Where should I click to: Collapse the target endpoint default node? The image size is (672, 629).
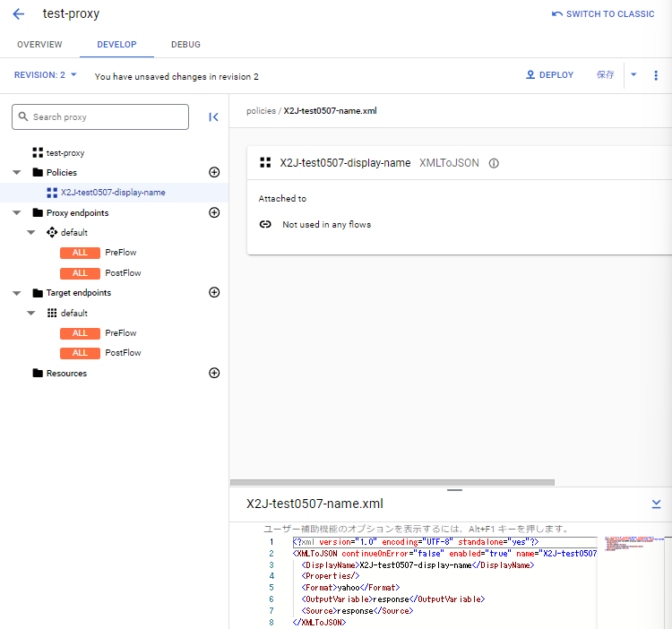(30, 314)
